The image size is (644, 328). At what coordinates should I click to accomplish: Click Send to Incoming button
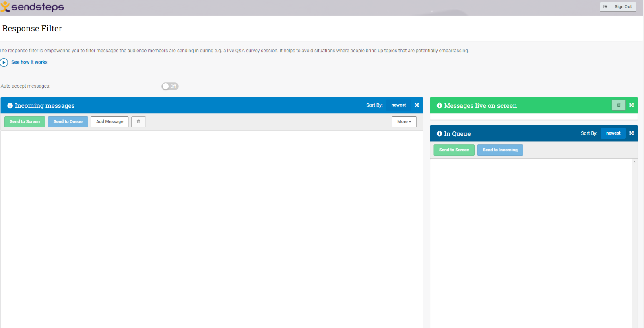(x=500, y=150)
